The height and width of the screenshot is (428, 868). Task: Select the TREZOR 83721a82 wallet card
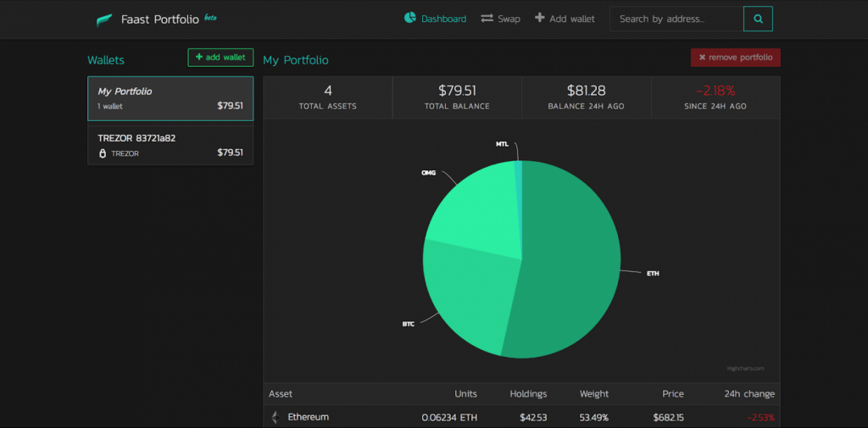[x=170, y=145]
